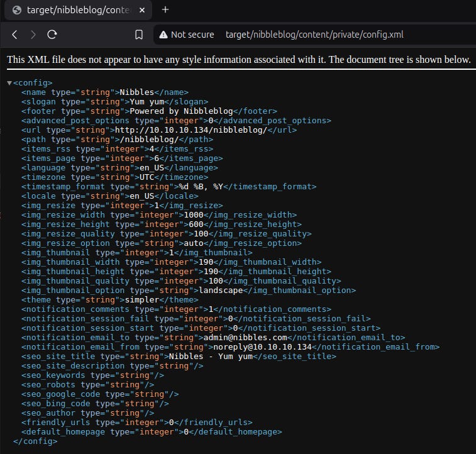Image resolution: width=476 pixels, height=454 pixels.
Task: Select the target/nibbleblog browser tab
Action: pyautogui.click(x=79, y=10)
